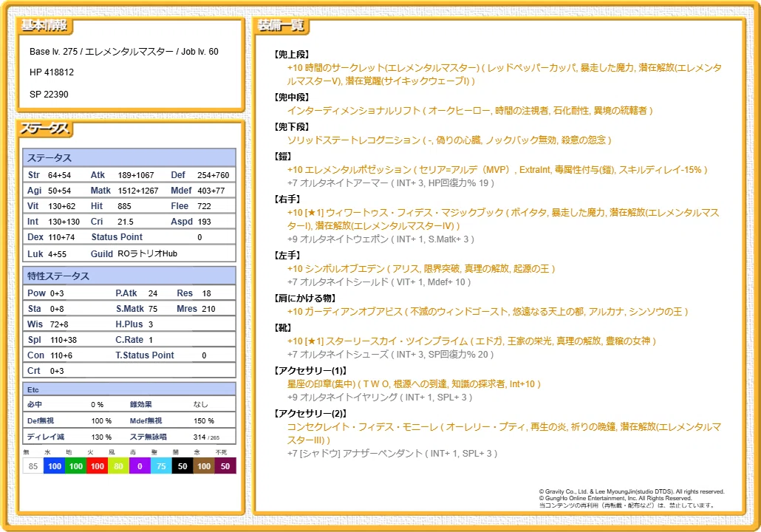761x532 pixels.
Task: Click the +7 オルタネイトアーマー line
Action: (391, 183)
